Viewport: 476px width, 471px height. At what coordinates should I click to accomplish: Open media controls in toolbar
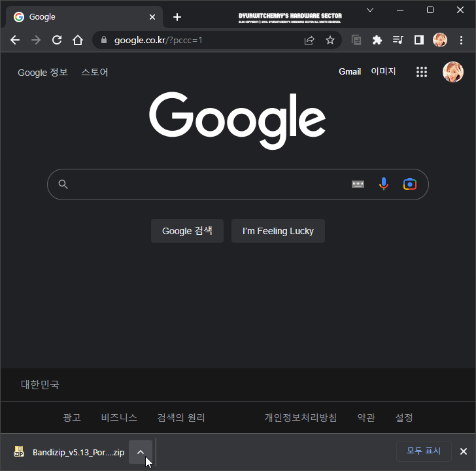tap(398, 40)
